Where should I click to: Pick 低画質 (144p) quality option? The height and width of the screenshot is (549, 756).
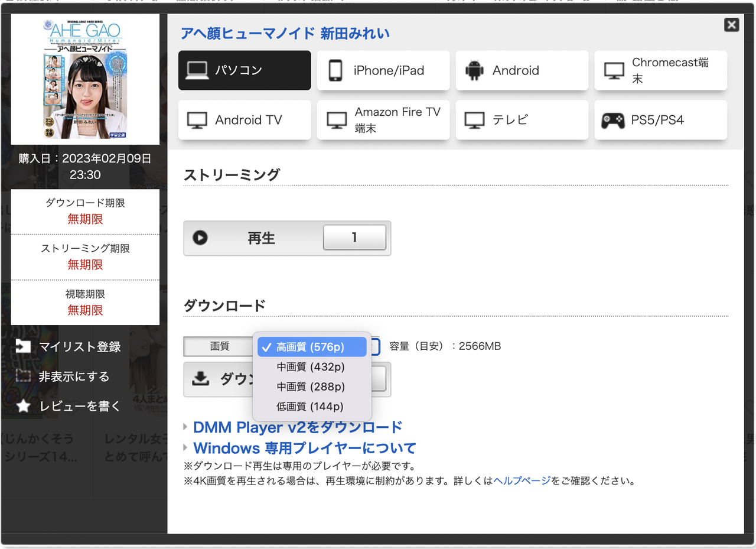312,407
